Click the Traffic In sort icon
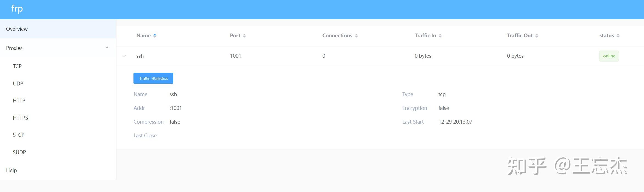 point(440,36)
